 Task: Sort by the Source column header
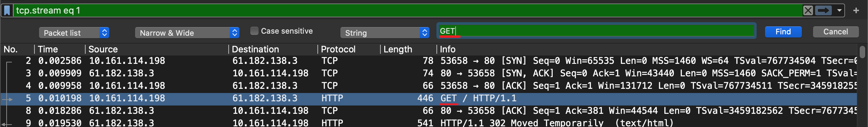157,49
